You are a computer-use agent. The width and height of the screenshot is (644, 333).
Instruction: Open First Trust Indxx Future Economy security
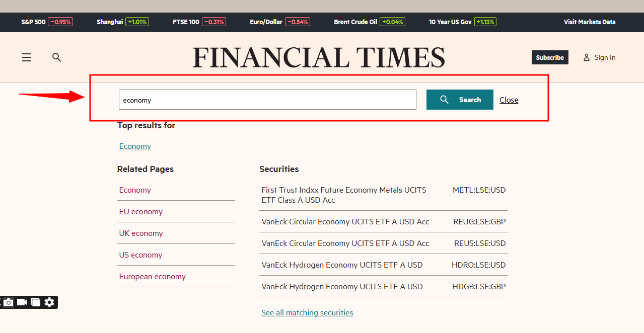click(x=343, y=195)
